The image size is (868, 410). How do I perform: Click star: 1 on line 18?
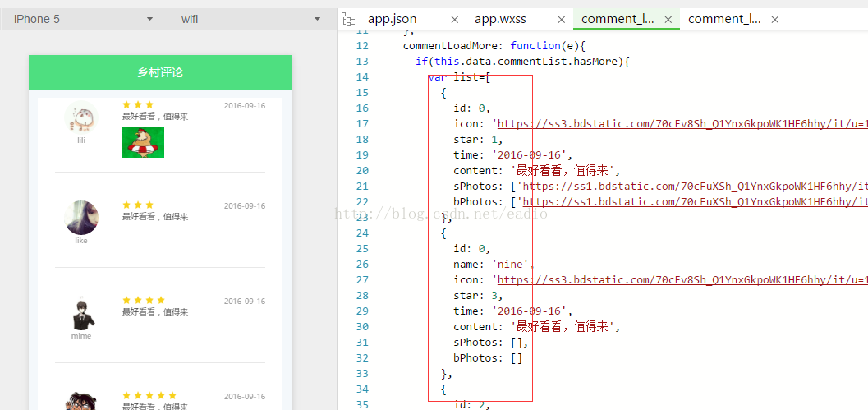[478, 139]
